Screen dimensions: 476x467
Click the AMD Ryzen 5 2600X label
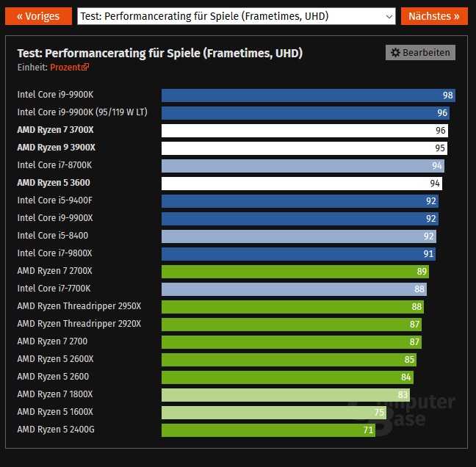[x=56, y=358]
